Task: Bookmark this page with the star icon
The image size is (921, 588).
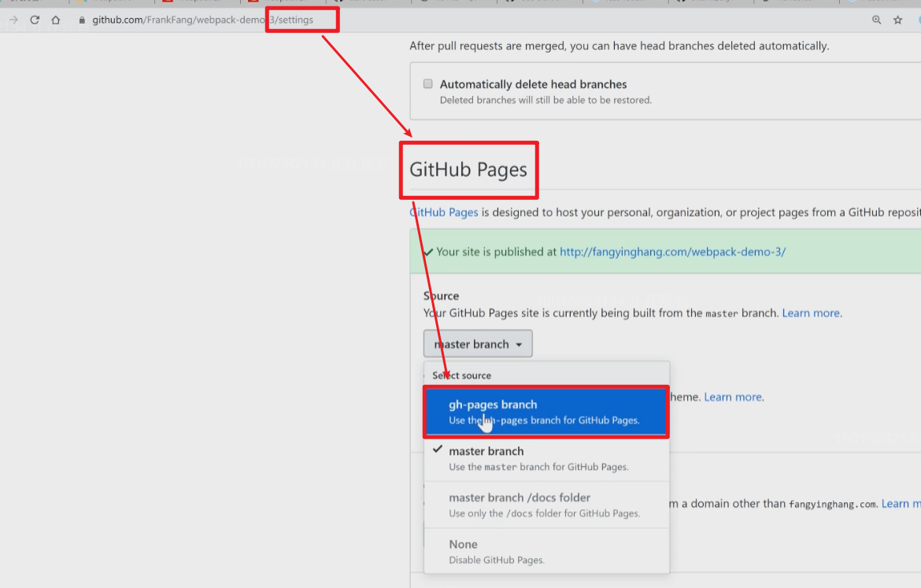Action: pyautogui.click(x=898, y=20)
